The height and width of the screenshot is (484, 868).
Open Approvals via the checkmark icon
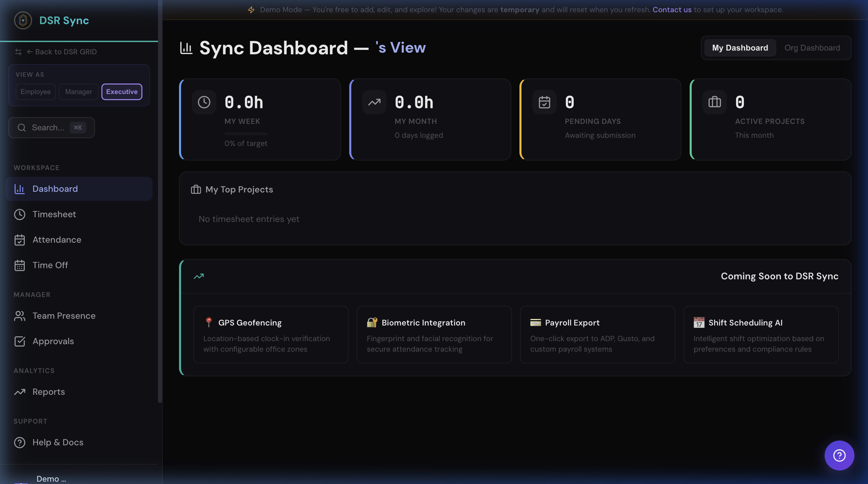20,341
